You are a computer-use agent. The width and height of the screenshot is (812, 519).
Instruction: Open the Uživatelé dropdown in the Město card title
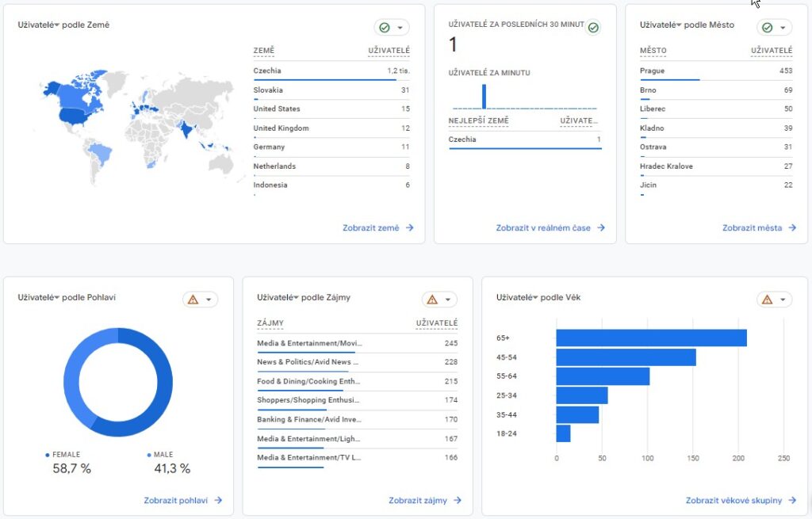[678, 25]
